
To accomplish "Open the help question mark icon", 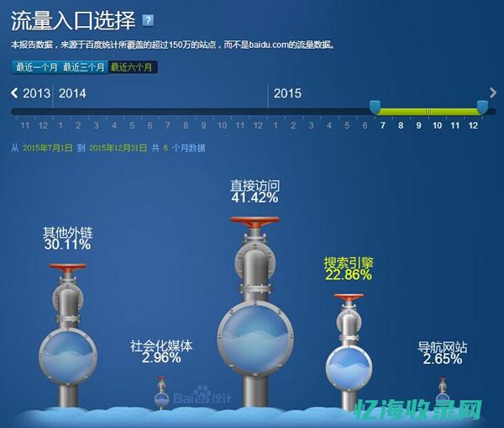I will (148, 20).
